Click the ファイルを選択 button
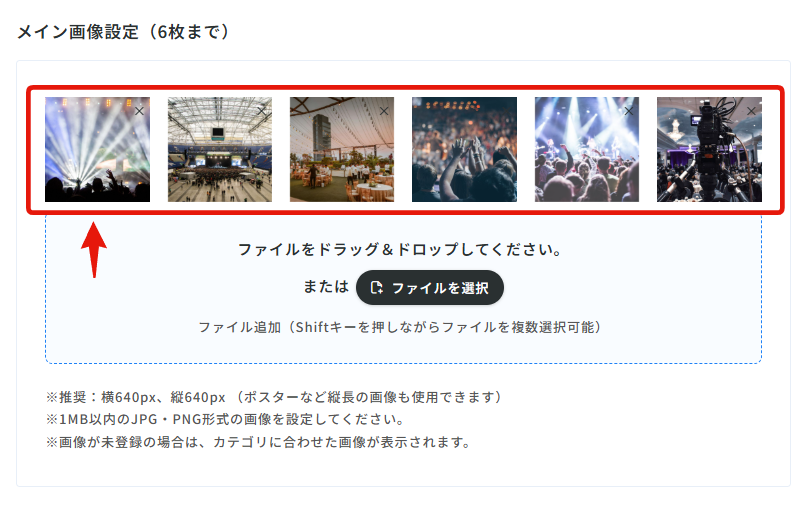Image resolution: width=810 pixels, height=520 pixels. (x=430, y=288)
